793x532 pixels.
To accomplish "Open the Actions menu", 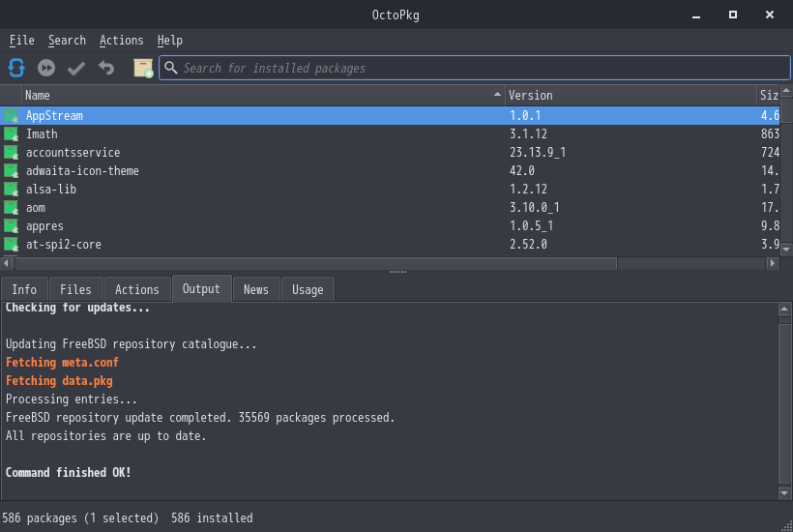I will point(121,41).
